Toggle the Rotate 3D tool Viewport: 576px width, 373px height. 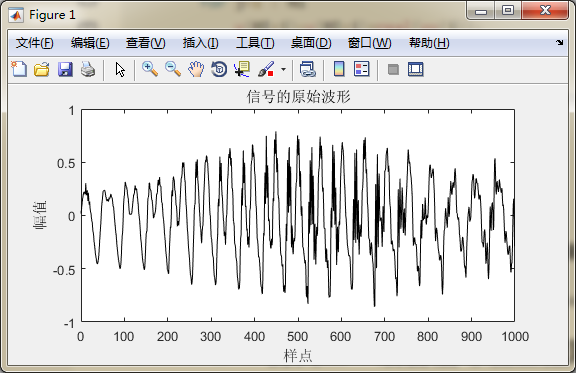tap(219, 69)
